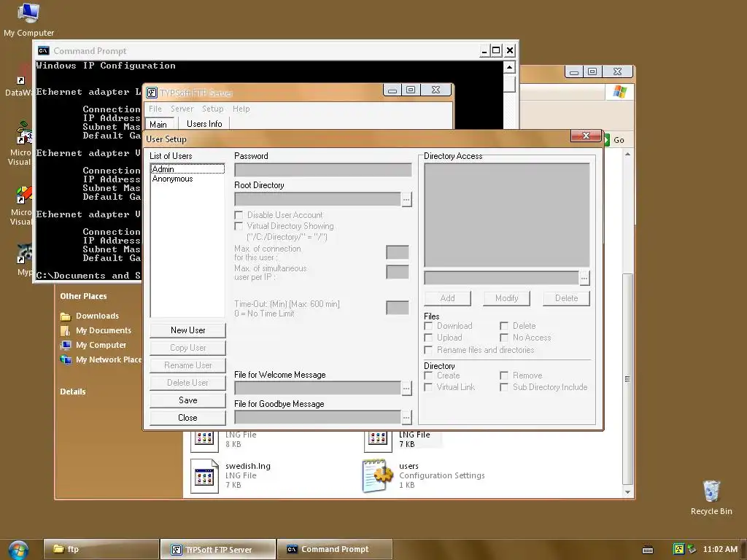Click the Go arrow in explorer window

click(x=606, y=140)
